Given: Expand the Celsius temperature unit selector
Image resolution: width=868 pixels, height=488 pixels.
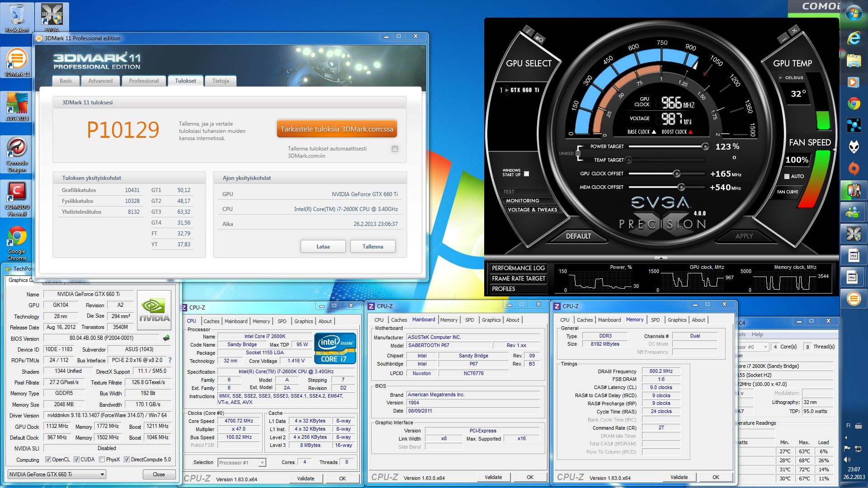Looking at the screenshot, I should (x=781, y=78).
